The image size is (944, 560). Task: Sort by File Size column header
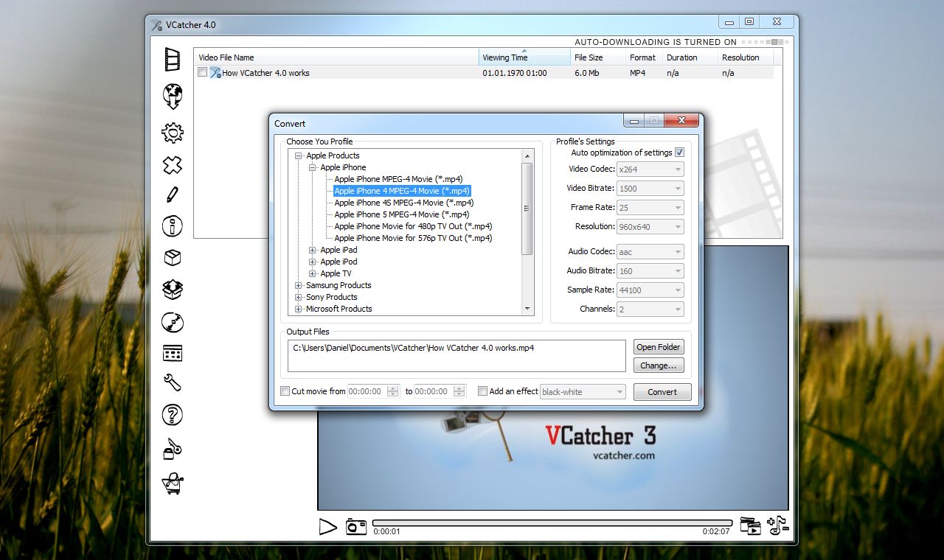[598, 57]
